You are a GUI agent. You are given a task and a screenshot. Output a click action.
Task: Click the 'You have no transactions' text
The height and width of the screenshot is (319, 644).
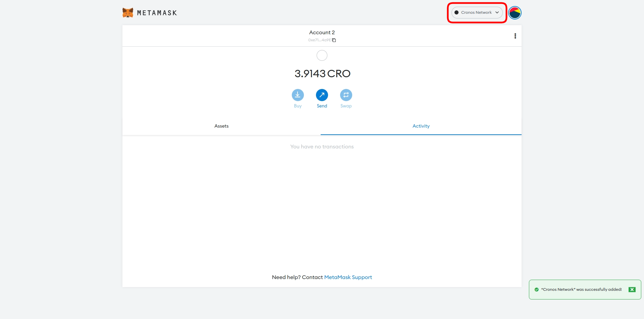pyautogui.click(x=322, y=147)
